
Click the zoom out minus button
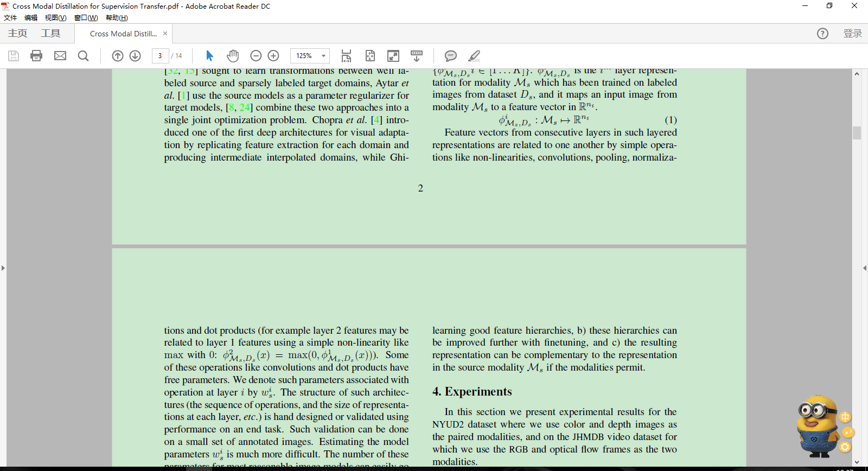(x=256, y=56)
